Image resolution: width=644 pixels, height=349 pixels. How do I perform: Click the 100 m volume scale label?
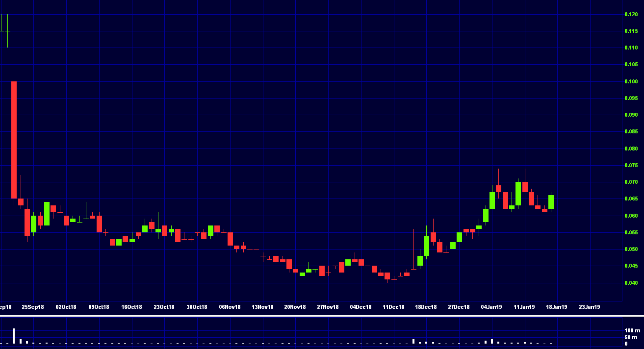click(632, 331)
